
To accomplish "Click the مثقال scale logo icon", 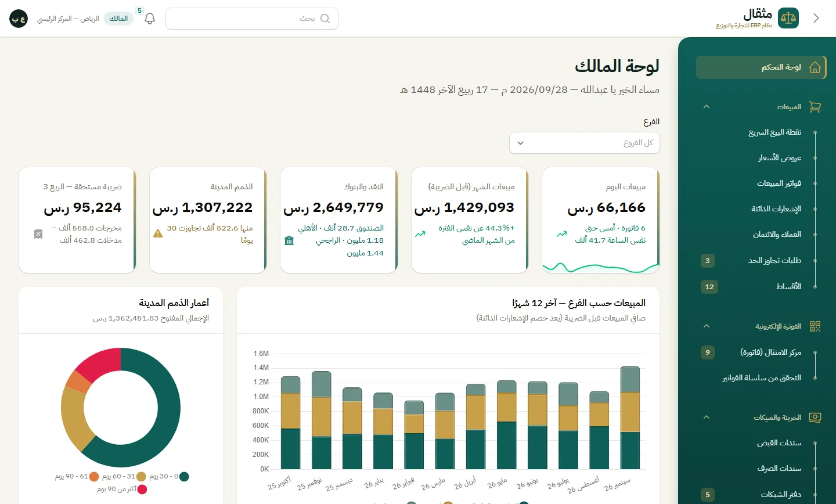I will [788, 18].
